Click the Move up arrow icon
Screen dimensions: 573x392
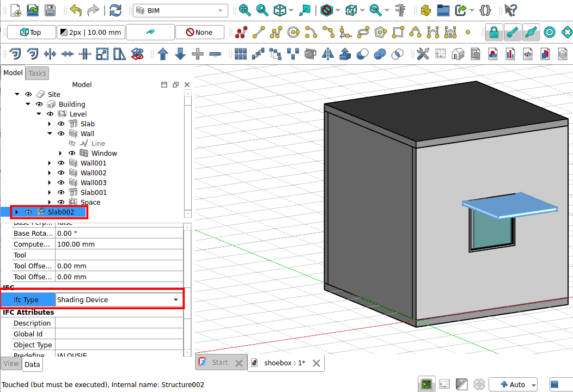click(x=163, y=54)
